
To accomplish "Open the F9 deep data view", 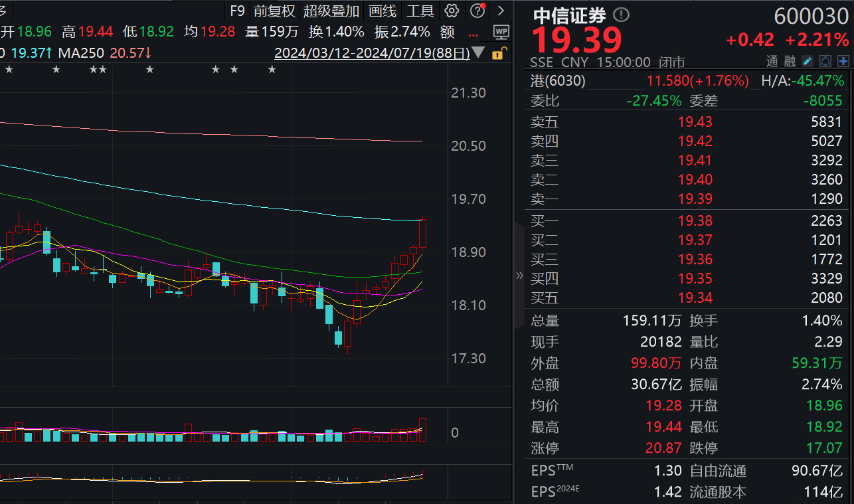I will (x=237, y=11).
